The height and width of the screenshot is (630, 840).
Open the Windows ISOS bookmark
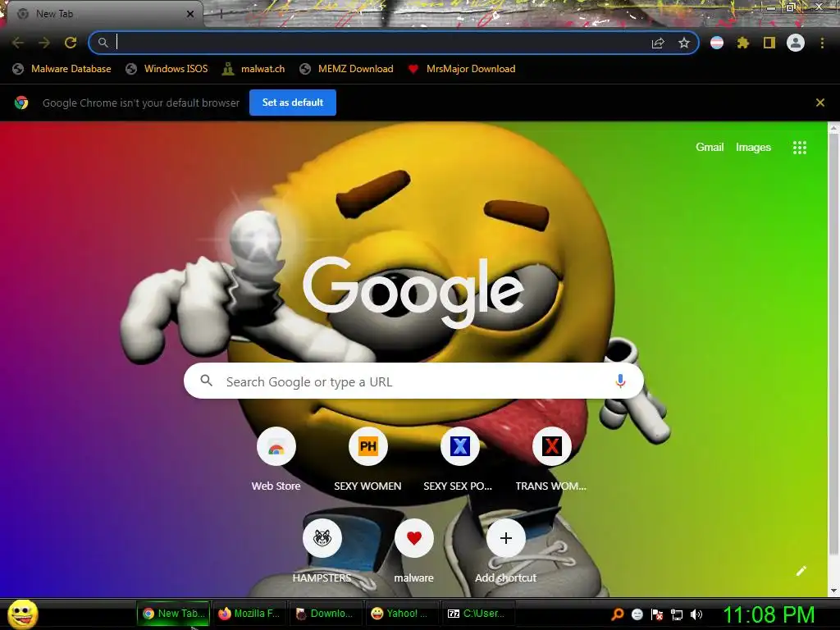[167, 69]
